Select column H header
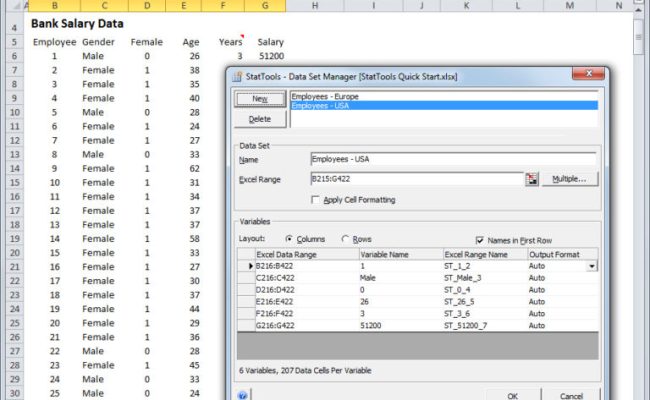This screenshot has width=650, height=400. click(x=315, y=5)
